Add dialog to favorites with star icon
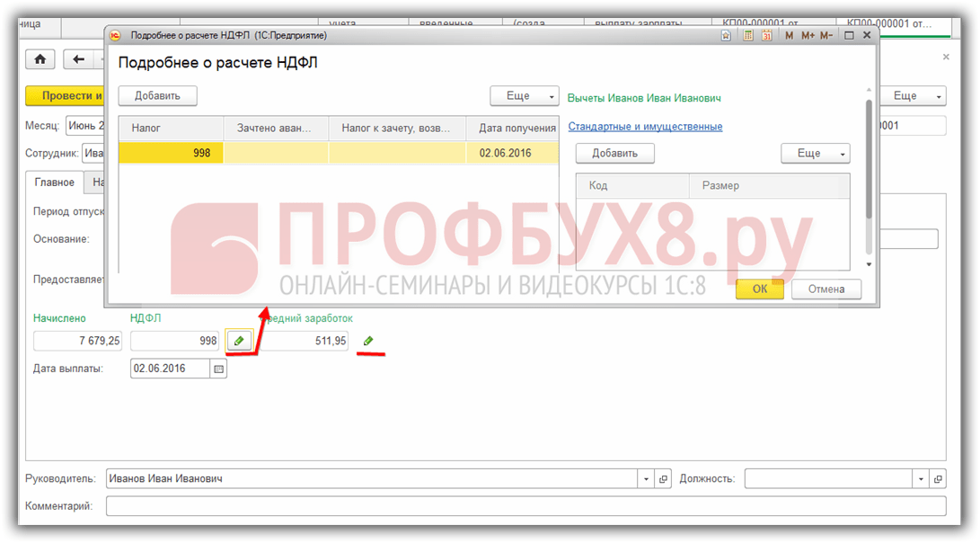The width and height of the screenshot is (980, 543). [726, 36]
